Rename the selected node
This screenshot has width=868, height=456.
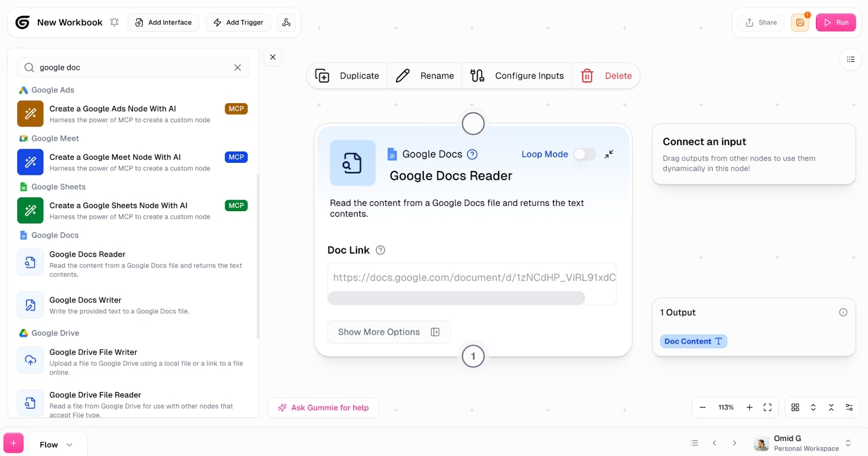point(425,75)
